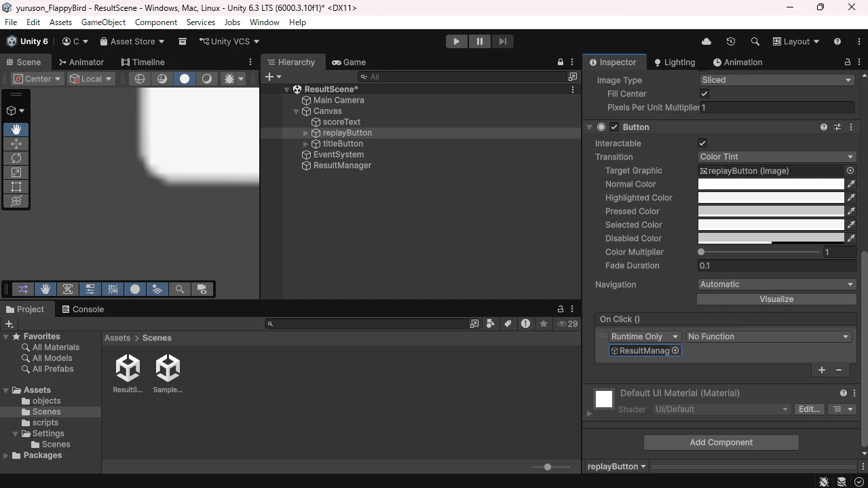
Task: Select the Hand view tool
Action: pyautogui.click(x=16, y=129)
